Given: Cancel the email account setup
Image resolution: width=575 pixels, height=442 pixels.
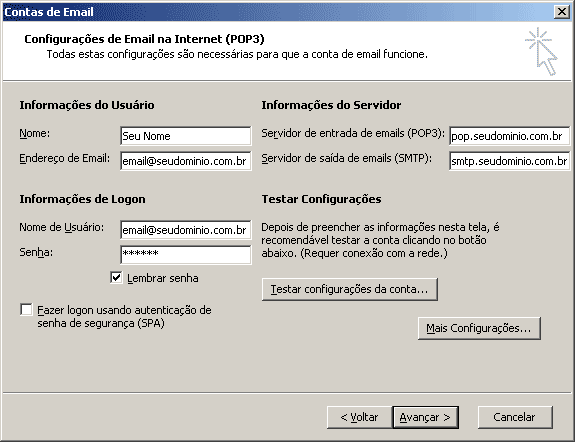Looking at the screenshot, I should point(515,417).
